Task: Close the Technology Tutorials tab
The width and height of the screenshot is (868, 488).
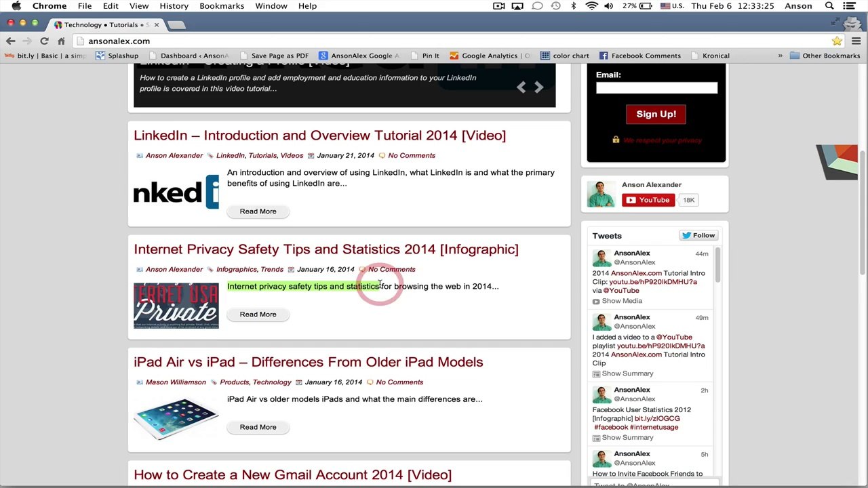Action: point(157,25)
